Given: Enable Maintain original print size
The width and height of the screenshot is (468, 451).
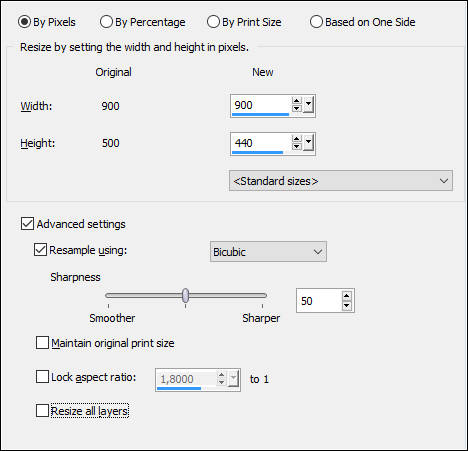Looking at the screenshot, I should pos(42,343).
